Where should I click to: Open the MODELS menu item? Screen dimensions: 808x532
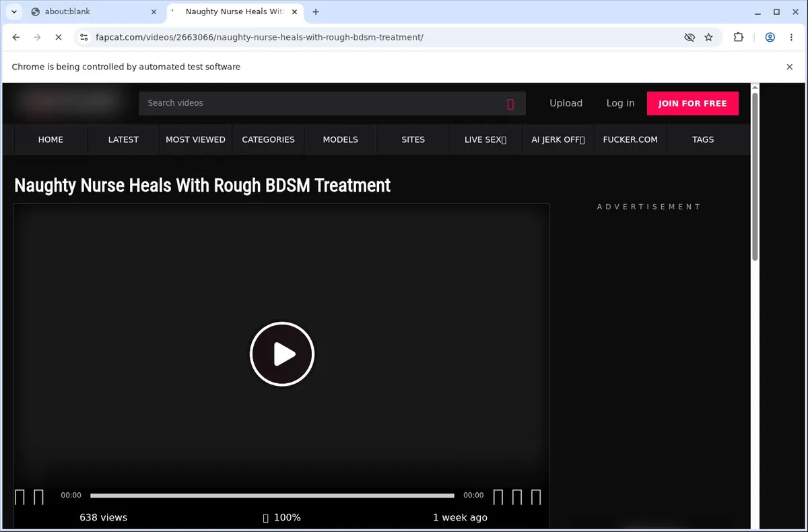pos(340,139)
